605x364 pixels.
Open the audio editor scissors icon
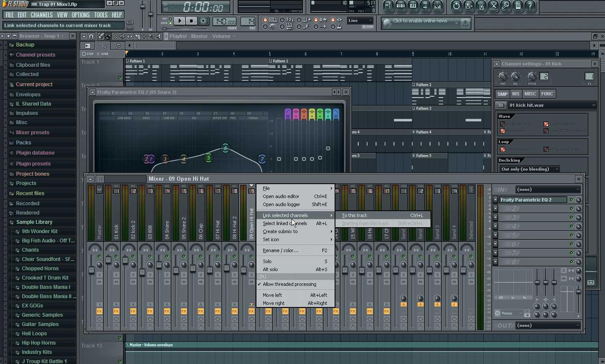[493, 6]
